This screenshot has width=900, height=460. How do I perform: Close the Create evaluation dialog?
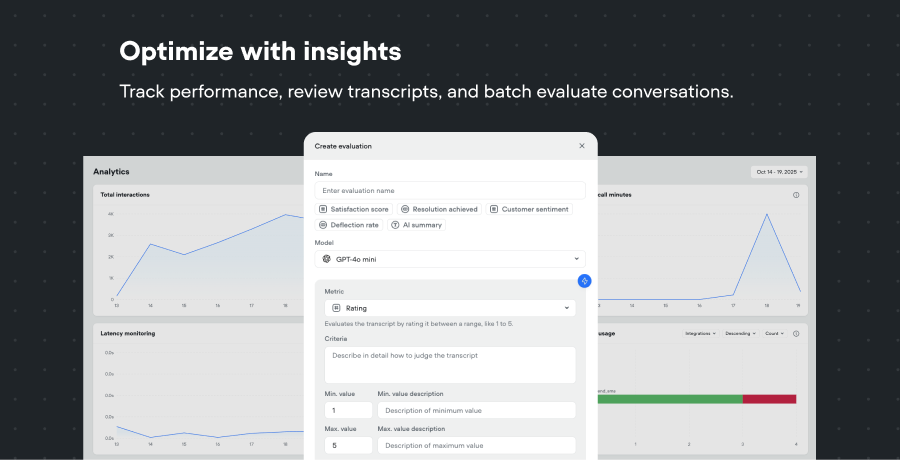click(581, 146)
